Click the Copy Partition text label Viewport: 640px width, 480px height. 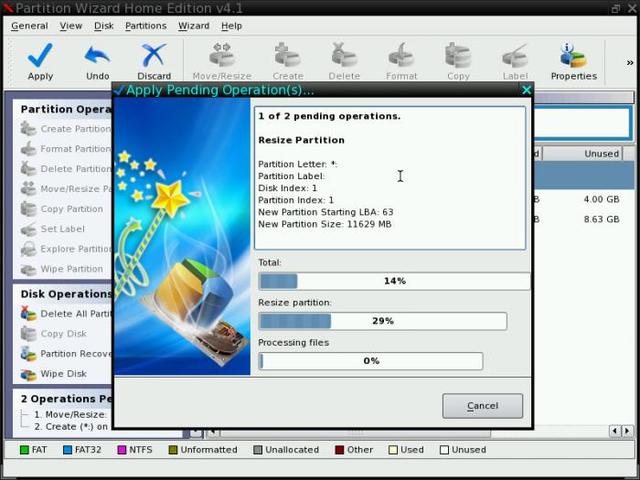click(72, 209)
